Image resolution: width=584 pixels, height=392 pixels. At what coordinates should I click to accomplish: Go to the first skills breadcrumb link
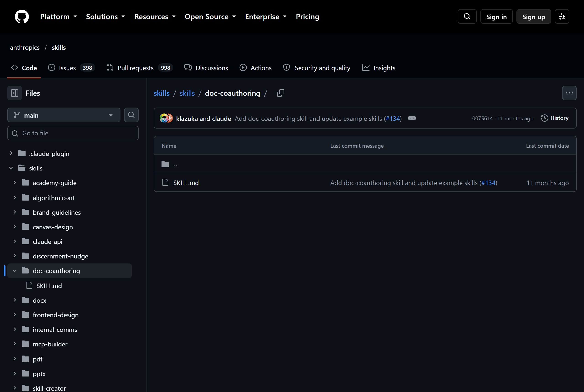pyautogui.click(x=161, y=93)
